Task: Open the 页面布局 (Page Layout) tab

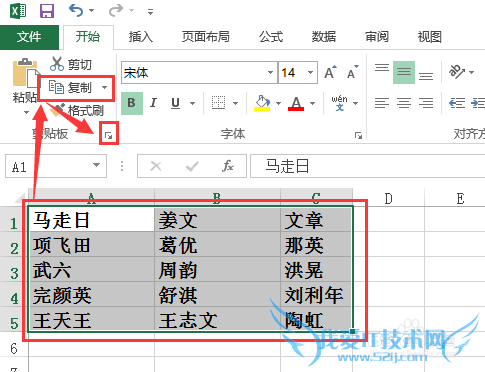Action: 206,37
